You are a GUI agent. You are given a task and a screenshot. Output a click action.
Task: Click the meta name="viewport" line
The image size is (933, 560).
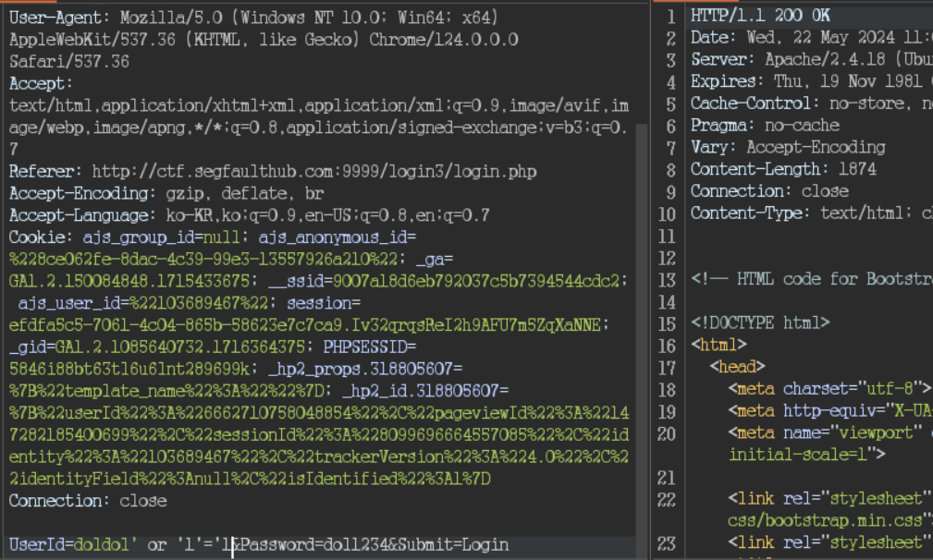coord(830,432)
